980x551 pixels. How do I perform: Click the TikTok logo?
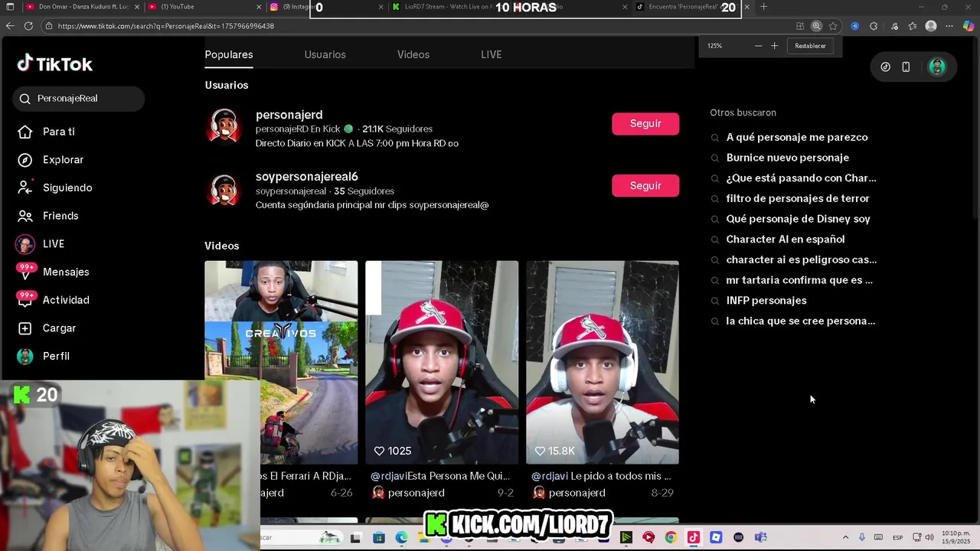point(55,64)
